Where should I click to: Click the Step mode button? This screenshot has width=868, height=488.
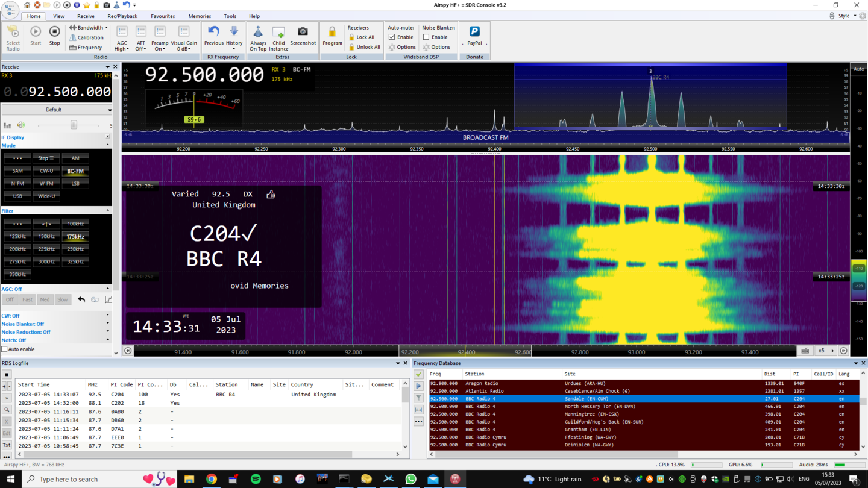tap(46, 158)
